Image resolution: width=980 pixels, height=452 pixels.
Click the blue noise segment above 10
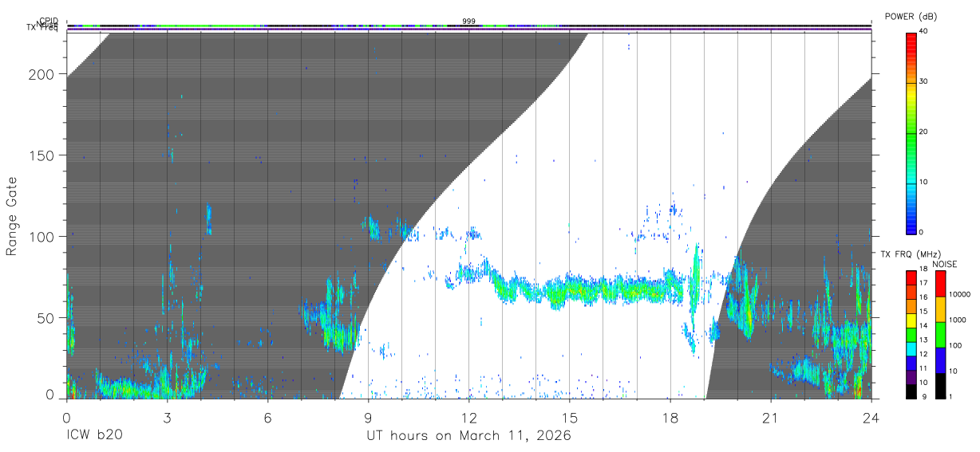[x=940, y=360]
